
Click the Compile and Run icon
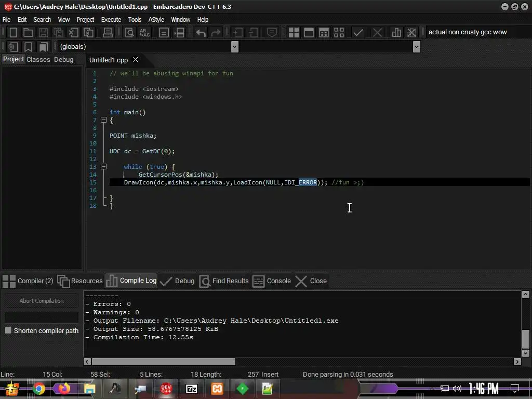[x=324, y=33]
